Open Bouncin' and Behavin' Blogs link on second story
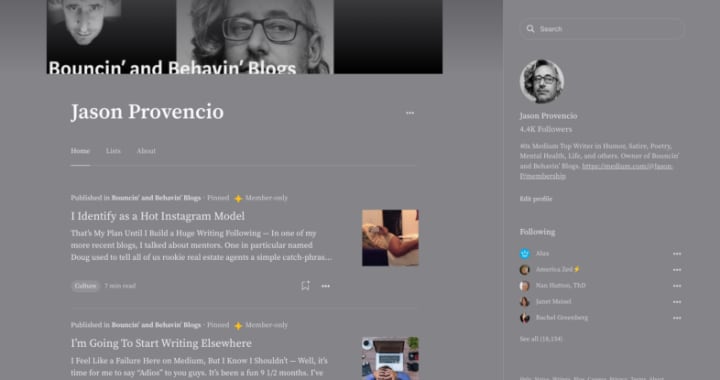Screen dimensions: 720x380 [156, 325]
